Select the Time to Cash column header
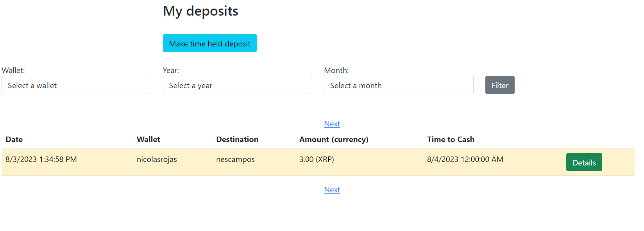Viewport: 644px width, 231px height. click(451, 139)
